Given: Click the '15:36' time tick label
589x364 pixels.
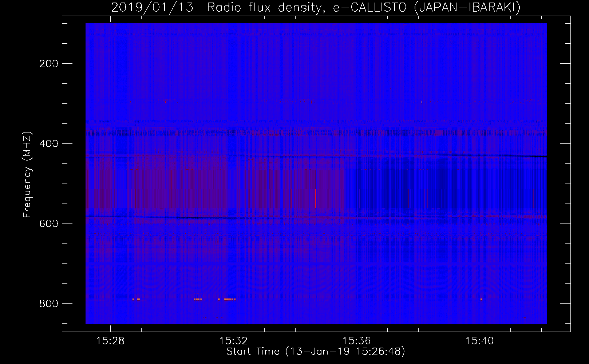Looking at the screenshot, I should (356, 341).
